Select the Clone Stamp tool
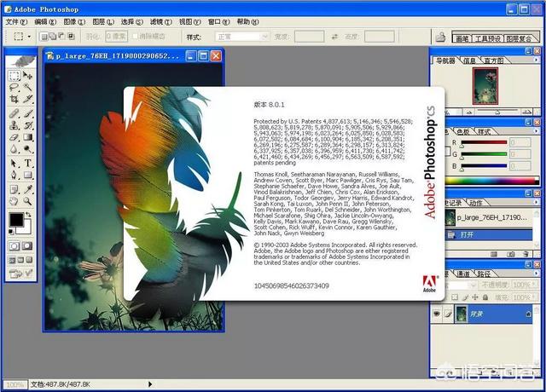This screenshot has height=392, width=546. coord(15,125)
